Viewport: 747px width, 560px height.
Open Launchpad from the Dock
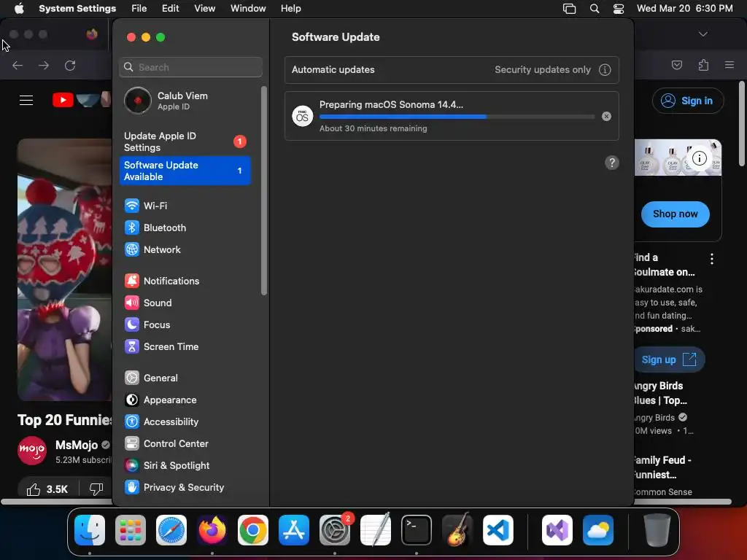(131, 530)
